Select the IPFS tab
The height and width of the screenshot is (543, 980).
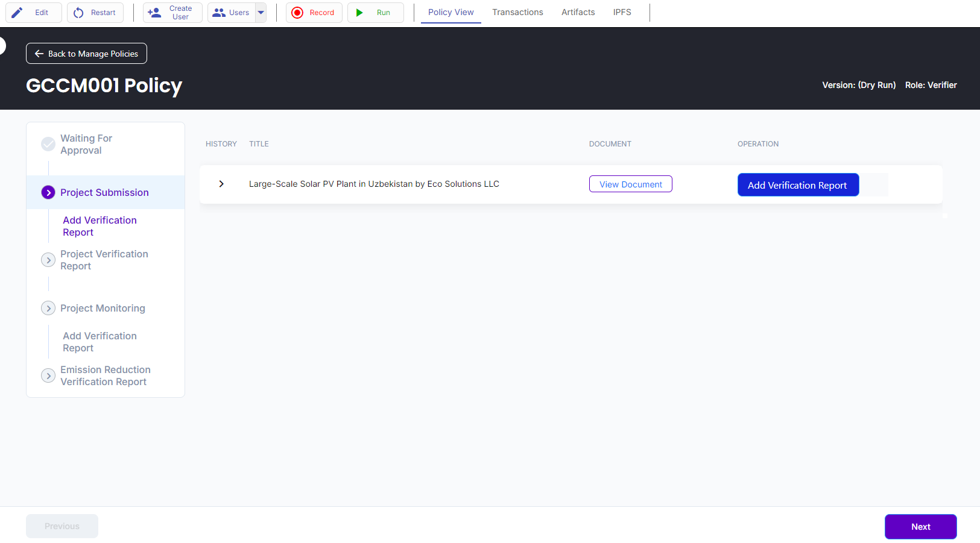click(x=622, y=12)
